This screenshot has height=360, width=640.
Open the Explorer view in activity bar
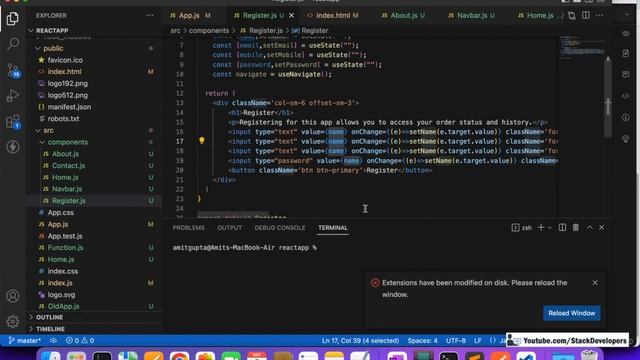click(13, 18)
